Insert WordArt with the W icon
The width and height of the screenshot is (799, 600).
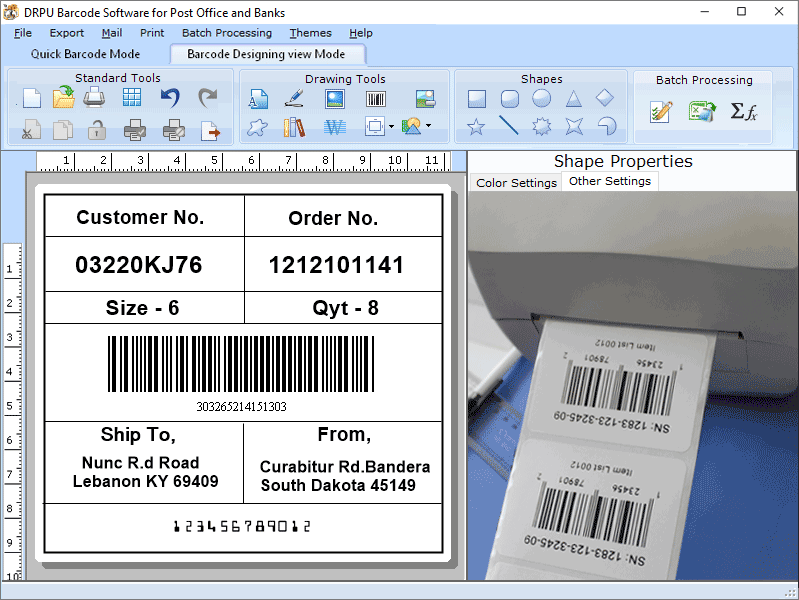coord(335,127)
